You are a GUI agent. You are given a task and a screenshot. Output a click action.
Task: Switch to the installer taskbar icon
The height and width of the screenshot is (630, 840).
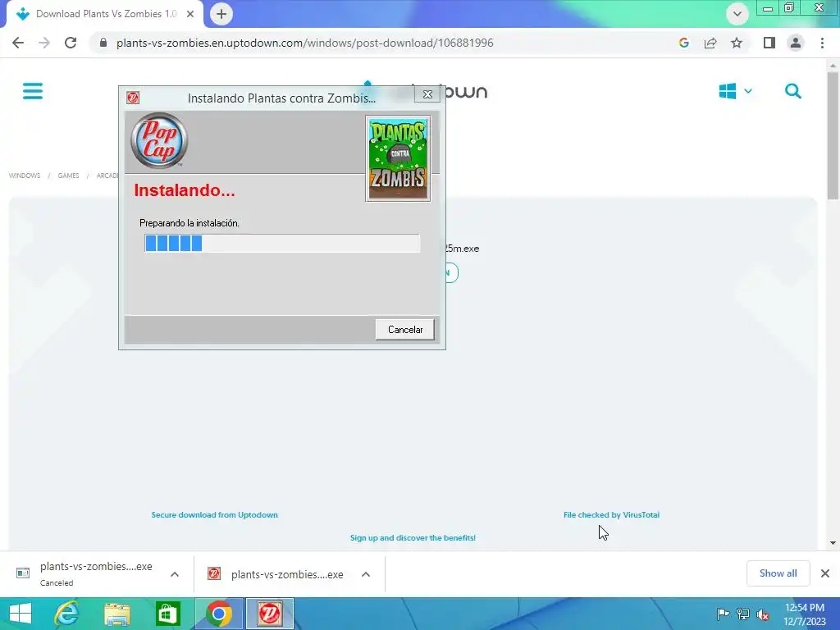(269, 614)
